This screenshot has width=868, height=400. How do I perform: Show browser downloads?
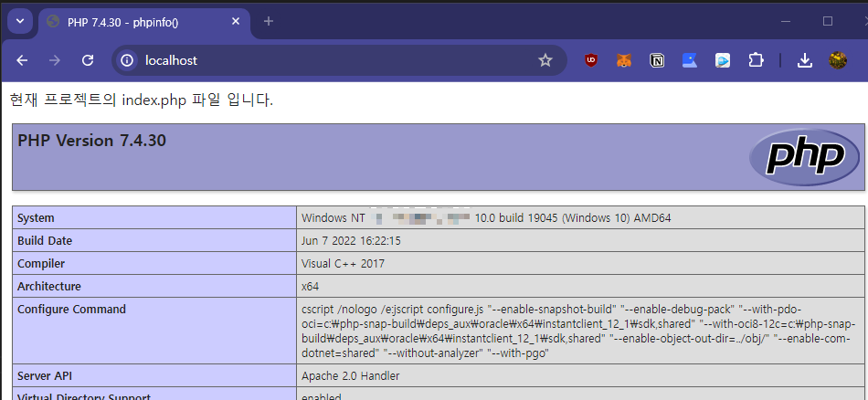tap(804, 60)
